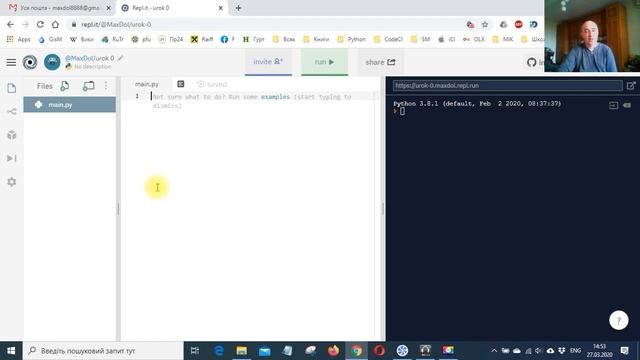
Task: Click the red adblock extension icon
Action: 518,24
